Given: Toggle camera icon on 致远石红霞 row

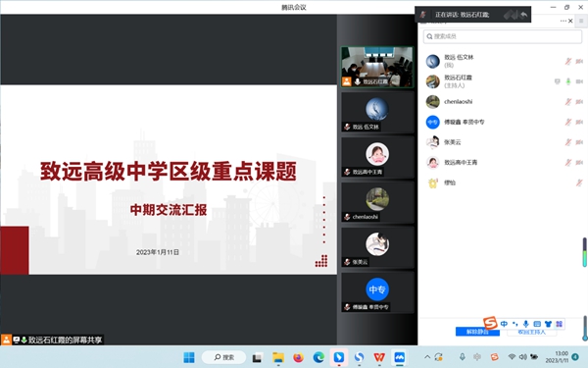Looking at the screenshot, I should [579, 81].
